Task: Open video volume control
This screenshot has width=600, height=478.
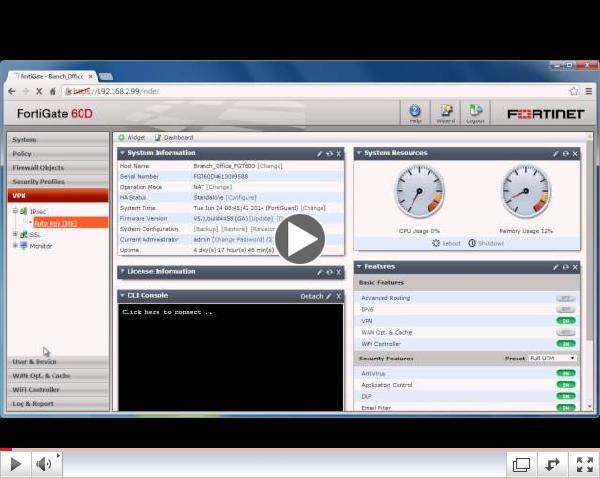Action: pyautogui.click(x=44, y=464)
